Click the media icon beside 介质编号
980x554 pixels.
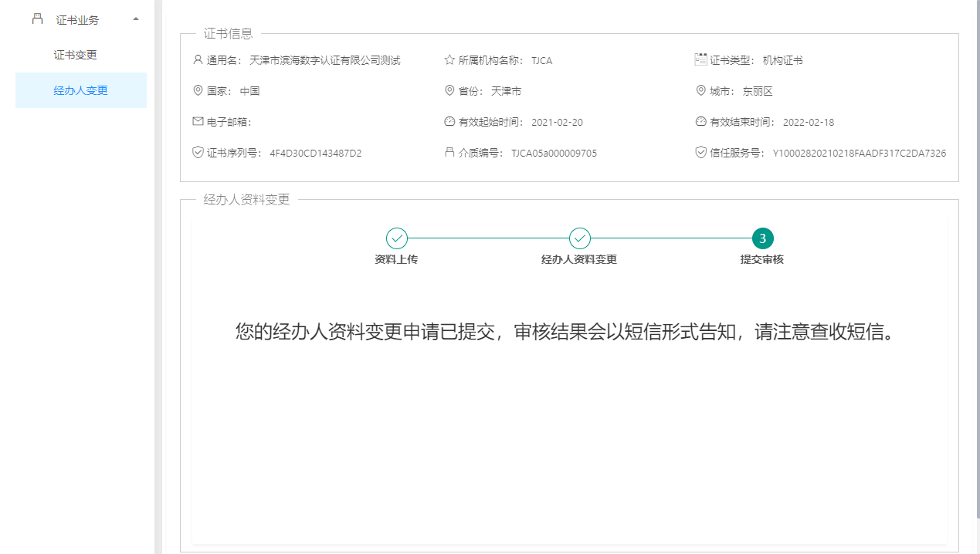click(449, 153)
